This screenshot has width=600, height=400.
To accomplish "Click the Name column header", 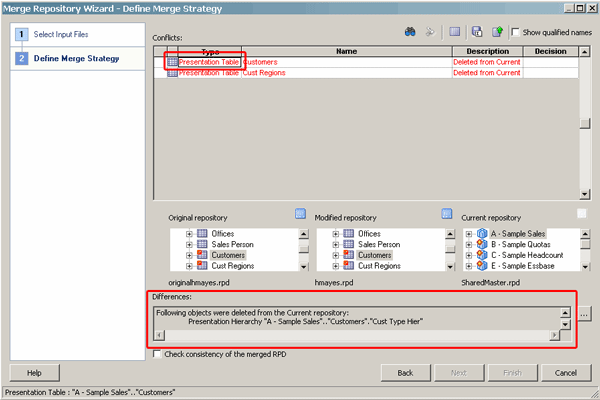I will (347, 51).
